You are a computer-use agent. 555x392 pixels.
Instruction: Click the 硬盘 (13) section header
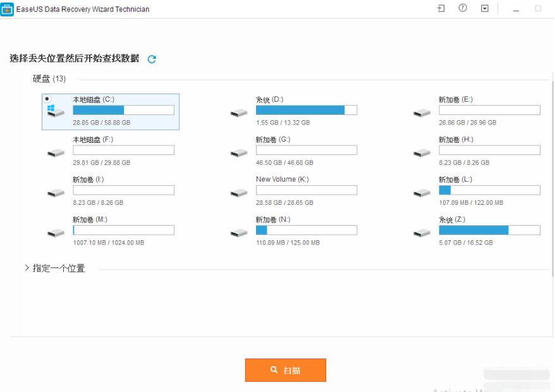(49, 78)
